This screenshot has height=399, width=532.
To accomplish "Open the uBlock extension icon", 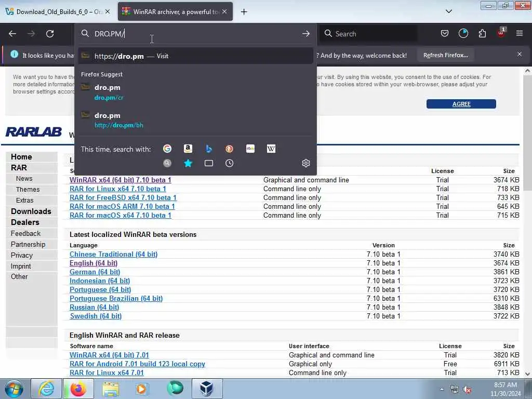I will point(501,33).
